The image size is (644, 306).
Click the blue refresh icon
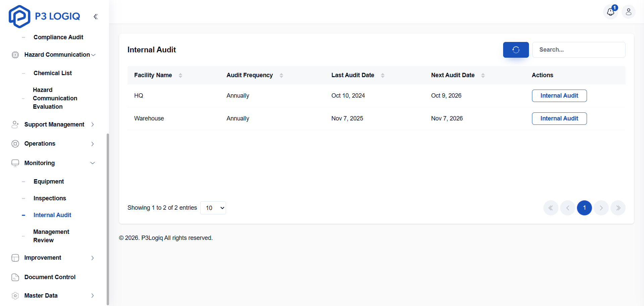(x=516, y=50)
